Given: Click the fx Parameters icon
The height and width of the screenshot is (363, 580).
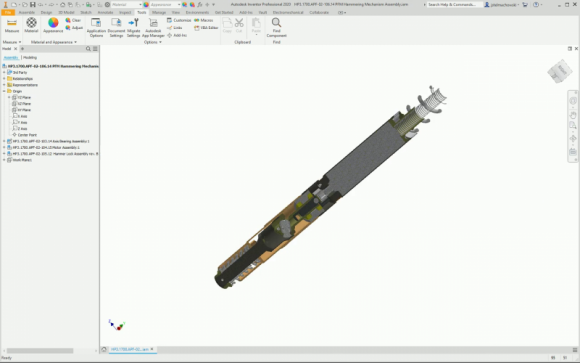Looking at the screenshot, I should [x=200, y=4].
